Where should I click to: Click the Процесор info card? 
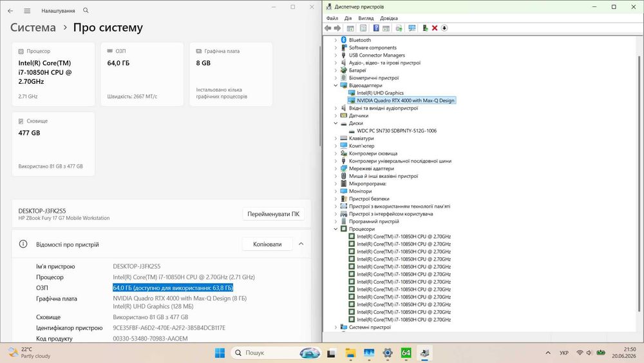[53, 74]
